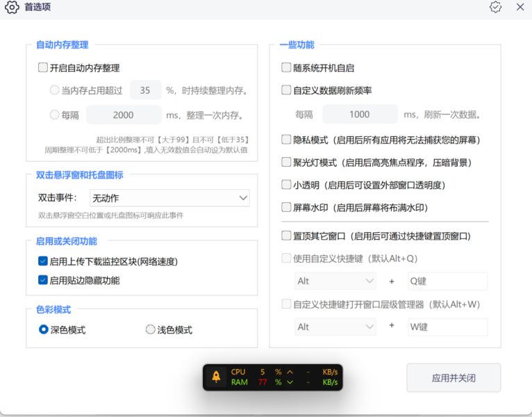This screenshot has width=532, height=417.
Task: Click the download arrow in monitor widget
Action: (x=290, y=382)
